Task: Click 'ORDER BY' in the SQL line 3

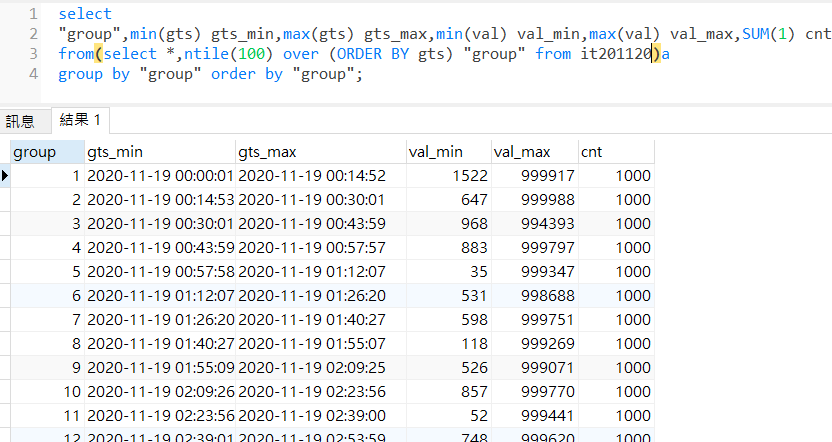Action: tap(373, 54)
